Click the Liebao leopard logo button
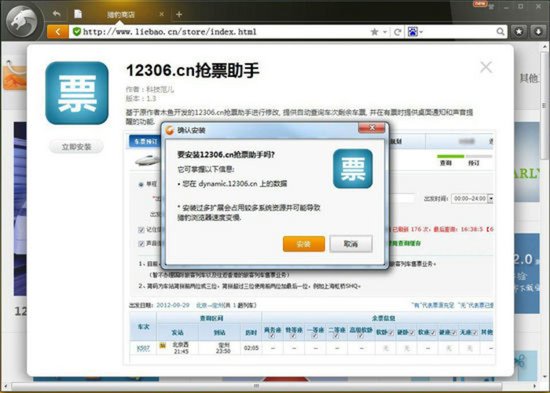 (23, 22)
